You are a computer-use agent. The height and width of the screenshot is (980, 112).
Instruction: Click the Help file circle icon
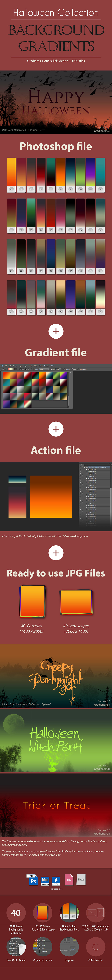pyautogui.click(x=69, y=947)
